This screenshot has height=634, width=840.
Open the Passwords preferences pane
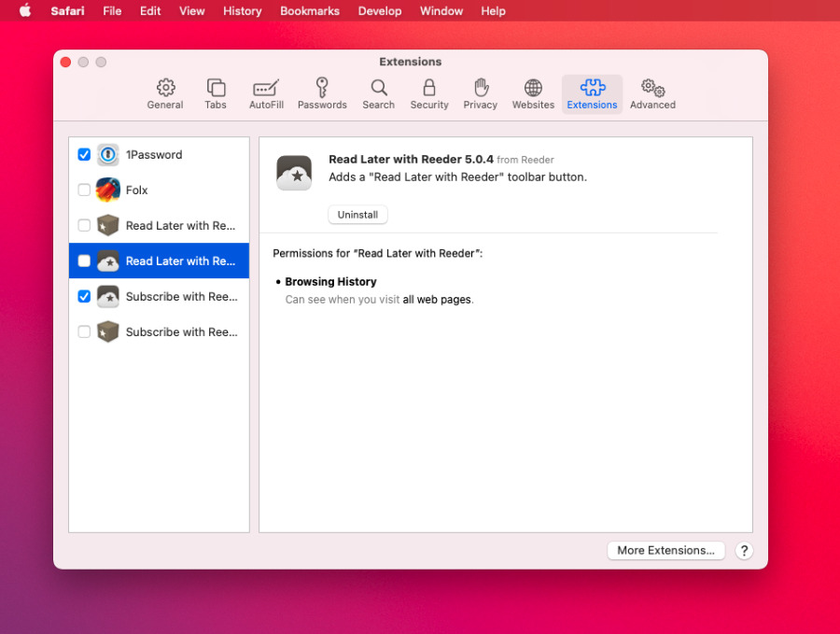[x=322, y=93]
